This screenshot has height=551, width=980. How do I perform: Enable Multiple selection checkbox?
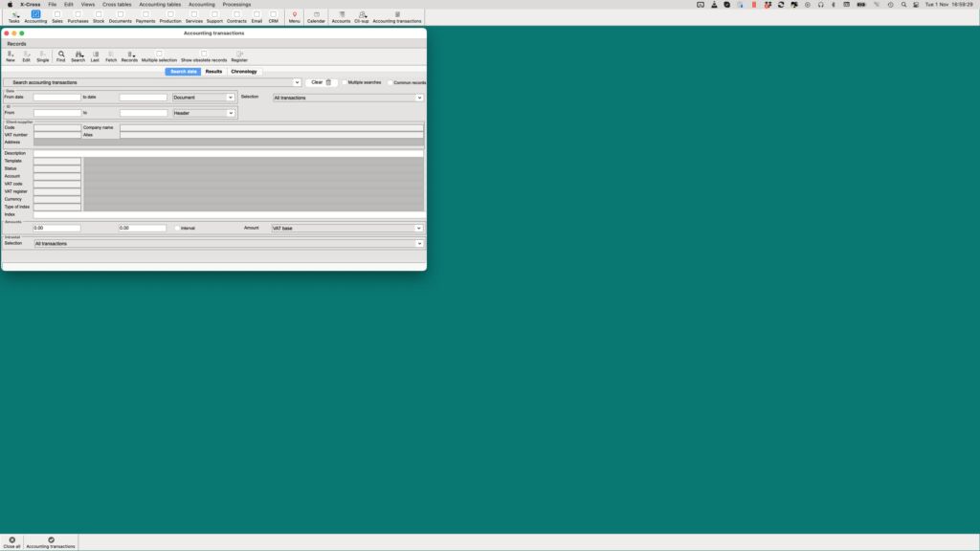tap(159, 54)
